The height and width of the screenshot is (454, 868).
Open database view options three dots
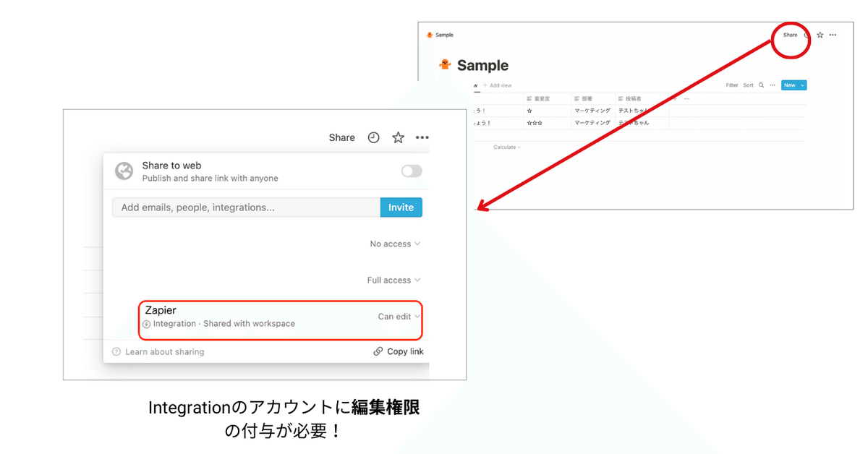click(773, 85)
